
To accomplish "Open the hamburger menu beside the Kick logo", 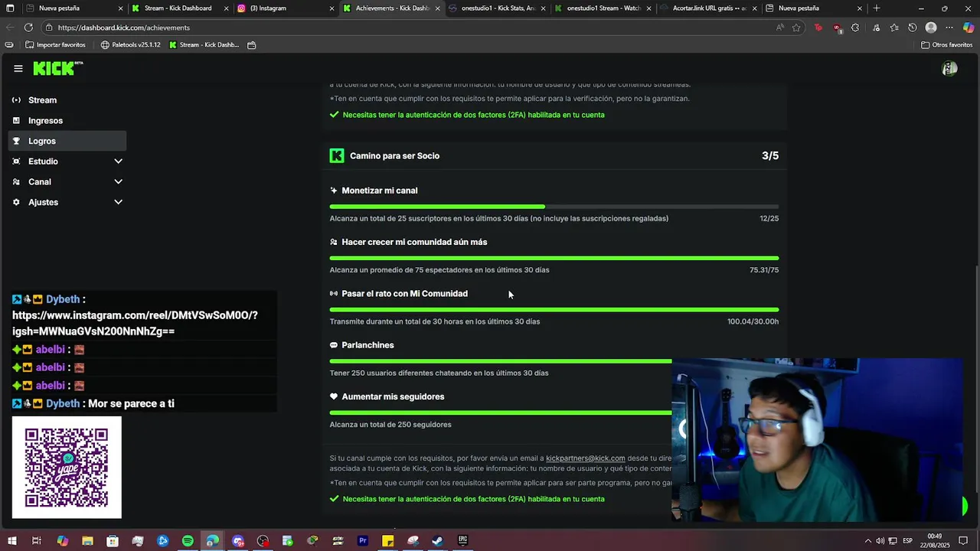I will click(18, 69).
